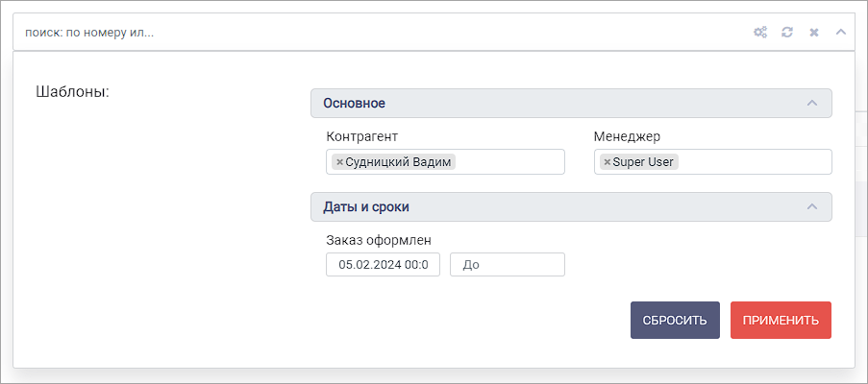This screenshot has height=384, width=868.
Task: Collapse Основное section chevron
Action: point(812,103)
